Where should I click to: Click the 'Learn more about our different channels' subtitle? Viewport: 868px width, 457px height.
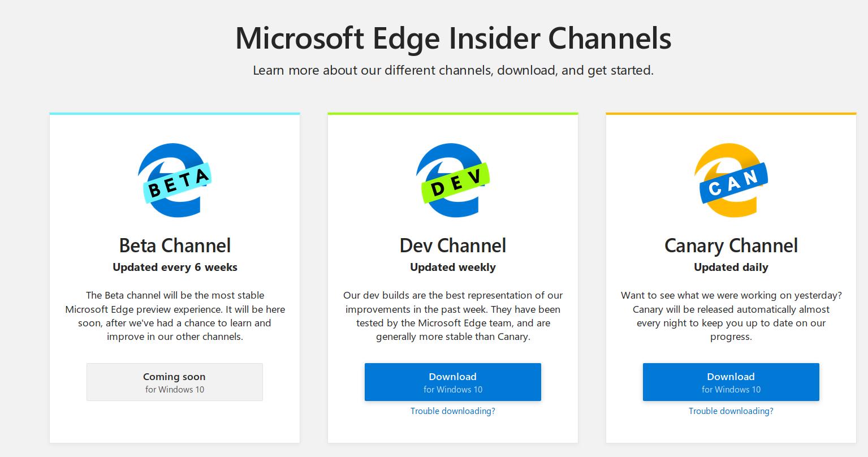(x=454, y=71)
